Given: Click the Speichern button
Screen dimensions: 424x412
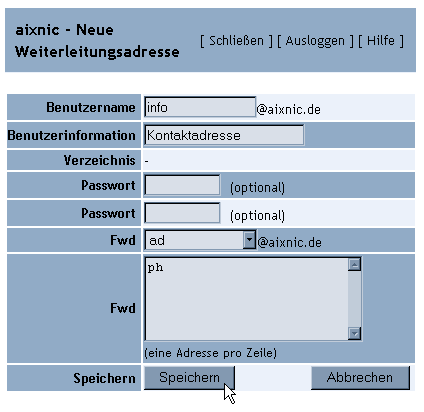Looking at the screenshot, I should pyautogui.click(x=189, y=378).
